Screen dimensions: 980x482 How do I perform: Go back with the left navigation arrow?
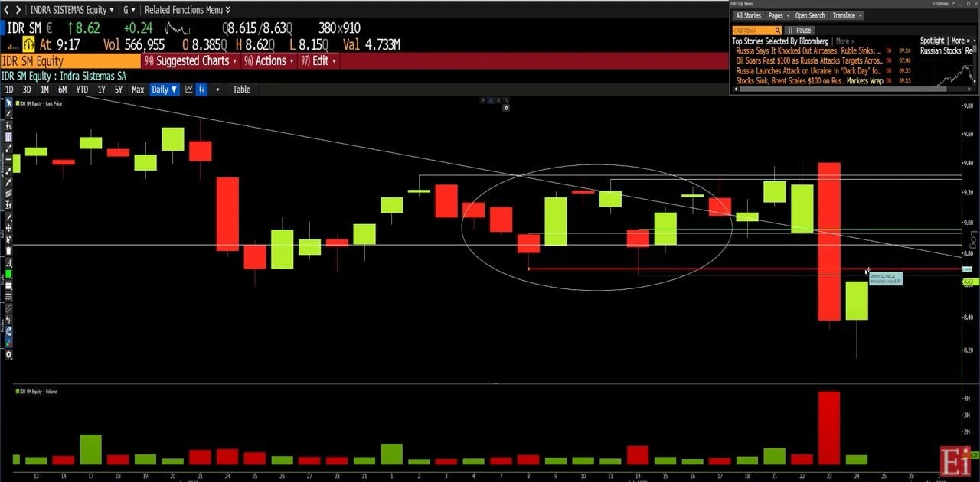8,10
